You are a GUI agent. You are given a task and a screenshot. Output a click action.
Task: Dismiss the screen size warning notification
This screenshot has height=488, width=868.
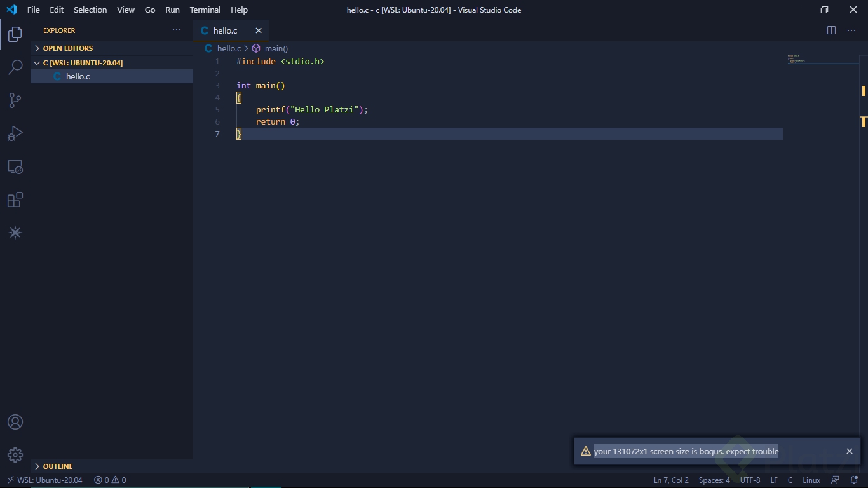click(x=850, y=451)
